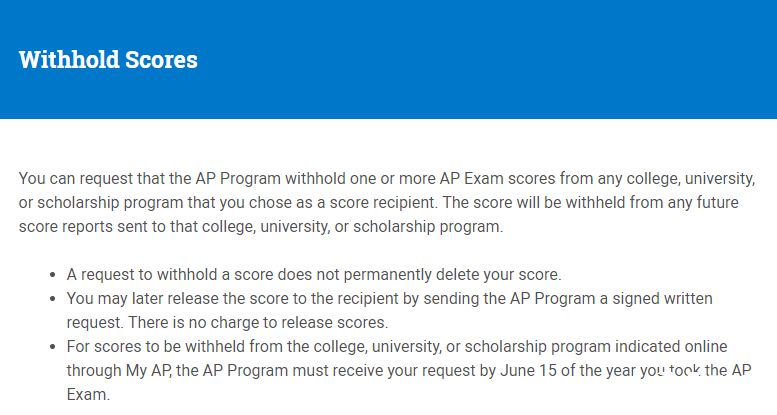Click the bullet line starting "For scores to be withheld"
The image size is (777, 415).
pos(397,347)
